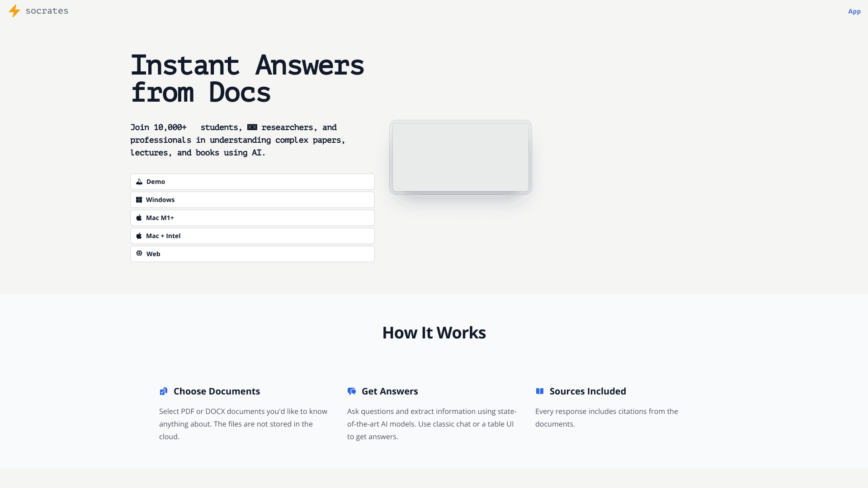Click the lightning bolt logo icon
868x488 pixels.
click(x=14, y=11)
